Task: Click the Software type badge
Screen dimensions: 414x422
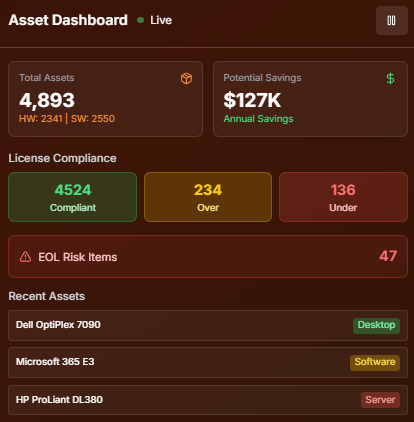Action: click(375, 362)
